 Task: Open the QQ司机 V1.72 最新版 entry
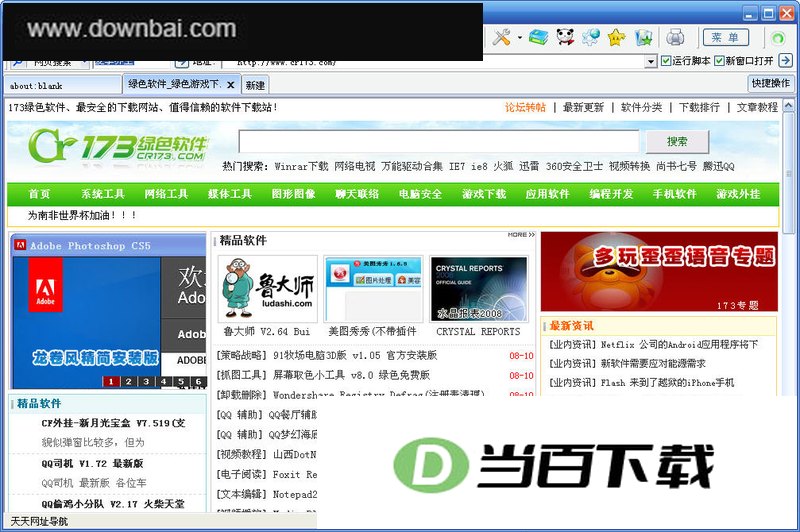click(92, 463)
